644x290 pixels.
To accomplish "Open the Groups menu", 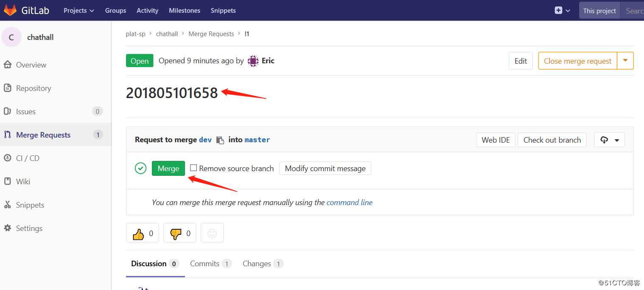I will click(116, 10).
